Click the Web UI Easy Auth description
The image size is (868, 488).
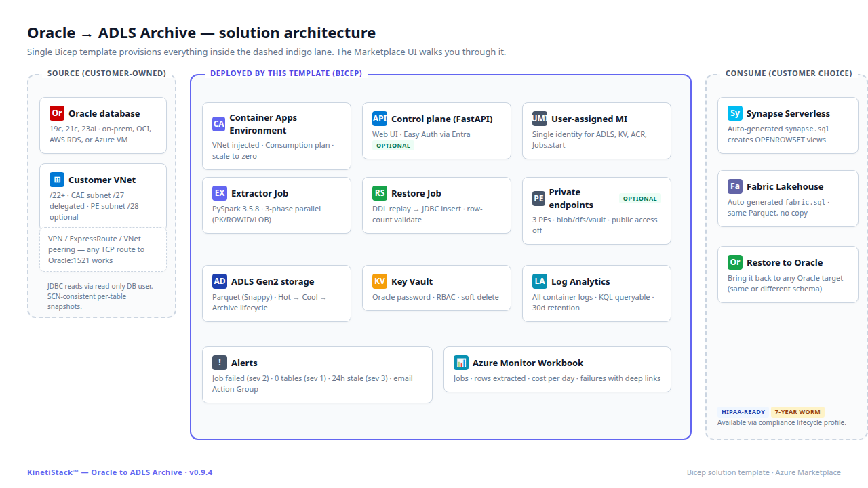coord(421,134)
